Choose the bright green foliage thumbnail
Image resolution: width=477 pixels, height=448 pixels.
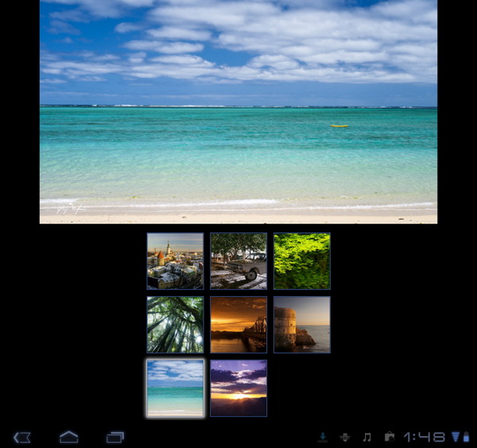[x=302, y=261]
